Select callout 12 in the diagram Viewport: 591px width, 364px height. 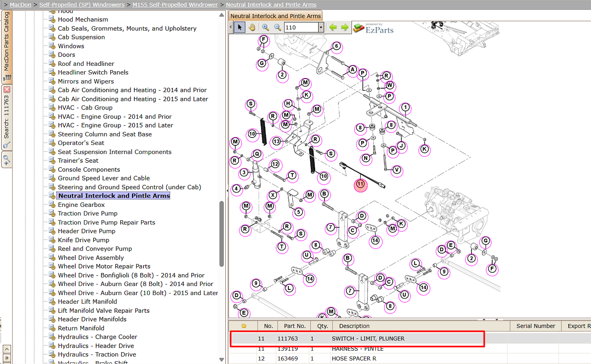click(x=275, y=164)
